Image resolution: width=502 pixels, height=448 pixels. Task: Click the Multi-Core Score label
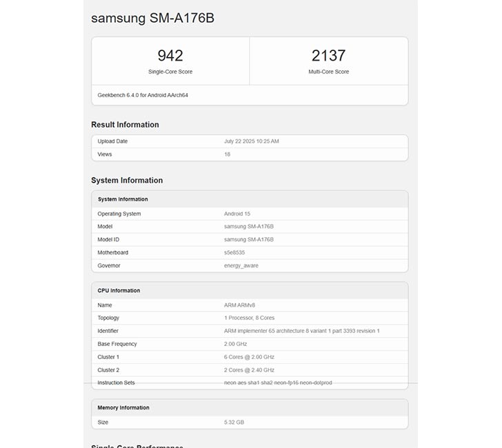pos(328,72)
